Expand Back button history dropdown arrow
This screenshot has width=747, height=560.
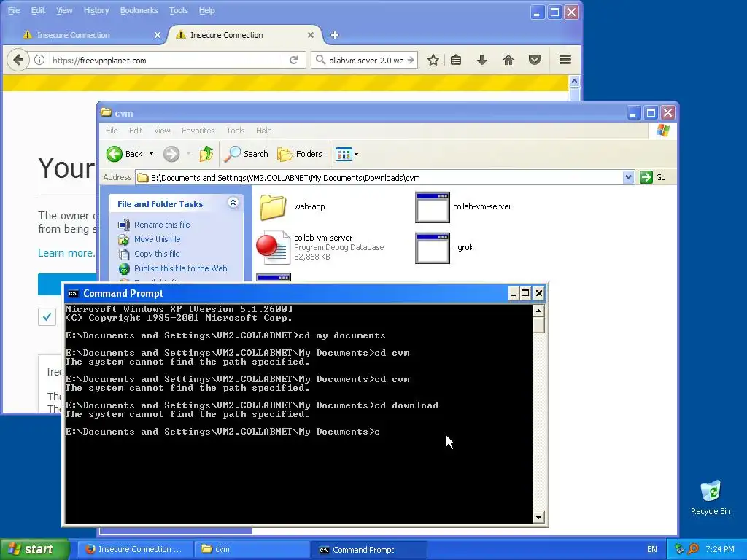click(151, 154)
